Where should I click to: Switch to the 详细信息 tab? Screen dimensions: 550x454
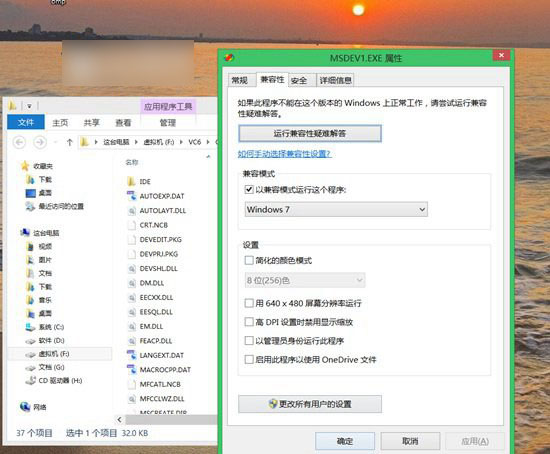[x=335, y=80]
